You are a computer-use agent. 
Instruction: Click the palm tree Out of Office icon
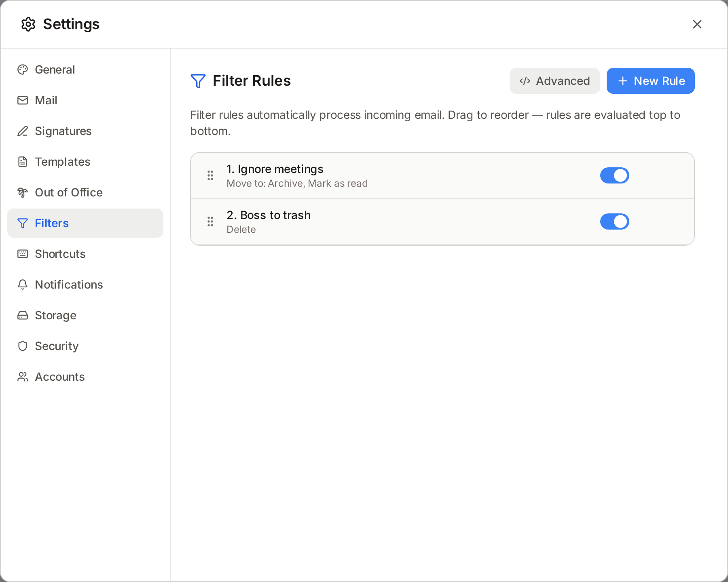point(23,192)
